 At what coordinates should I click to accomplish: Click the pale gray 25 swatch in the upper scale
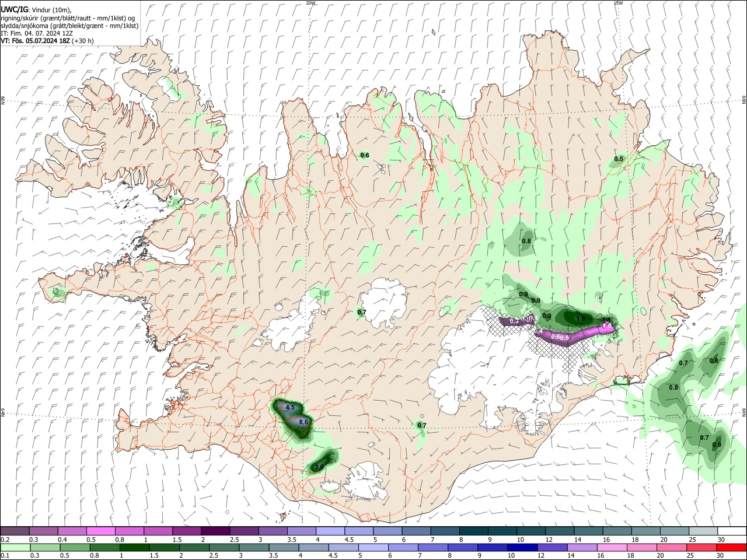click(x=703, y=531)
